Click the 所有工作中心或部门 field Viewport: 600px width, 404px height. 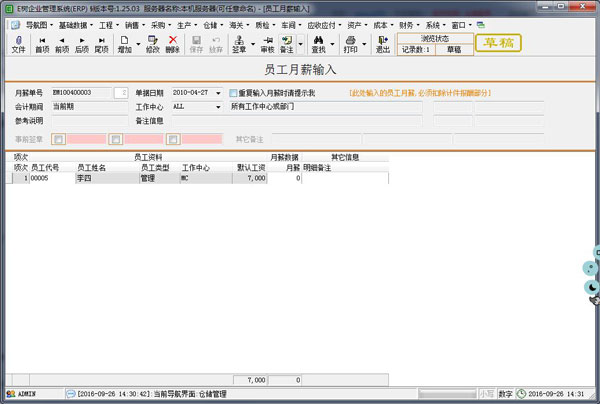(x=326, y=107)
